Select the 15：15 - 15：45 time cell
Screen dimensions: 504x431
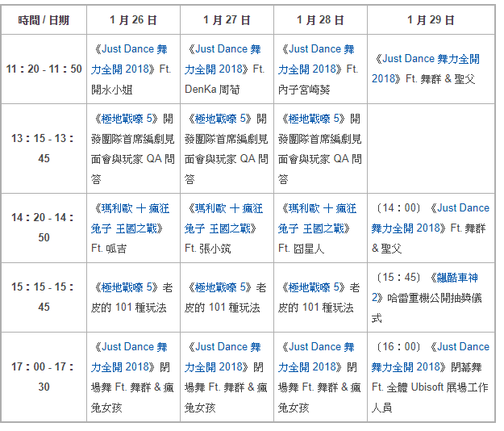tap(44, 297)
